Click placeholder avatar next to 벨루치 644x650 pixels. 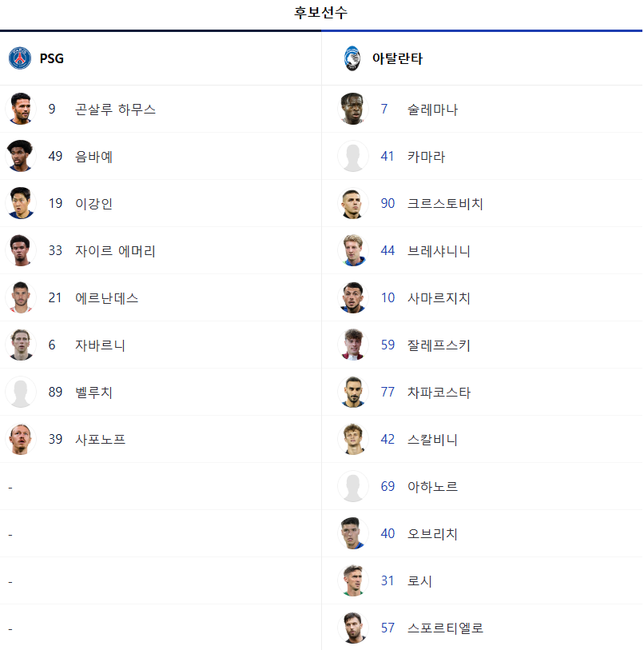(21, 392)
